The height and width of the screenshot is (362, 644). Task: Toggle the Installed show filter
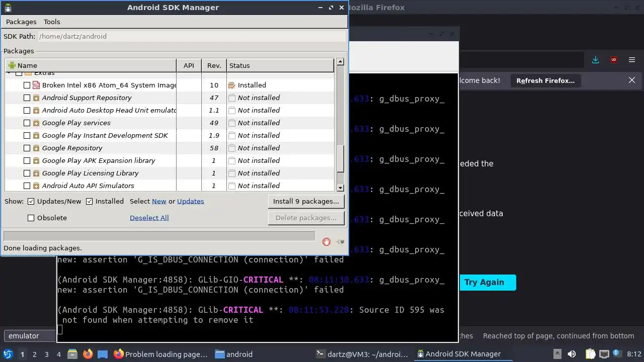pyautogui.click(x=90, y=202)
